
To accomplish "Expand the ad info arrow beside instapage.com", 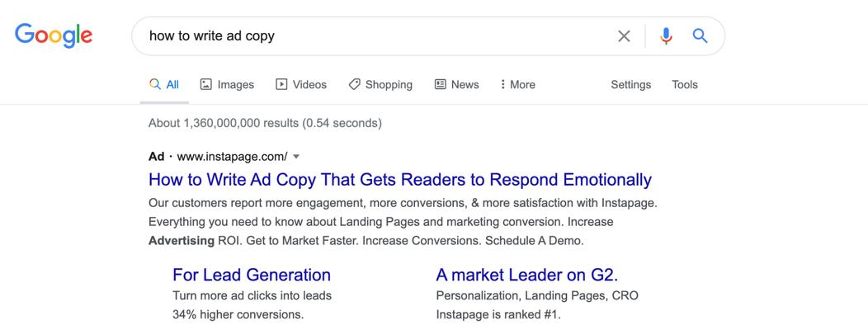I will click(296, 157).
